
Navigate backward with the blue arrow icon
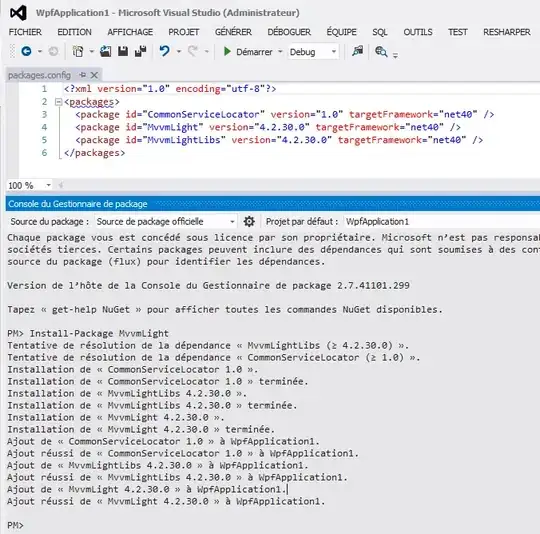(x=27, y=52)
